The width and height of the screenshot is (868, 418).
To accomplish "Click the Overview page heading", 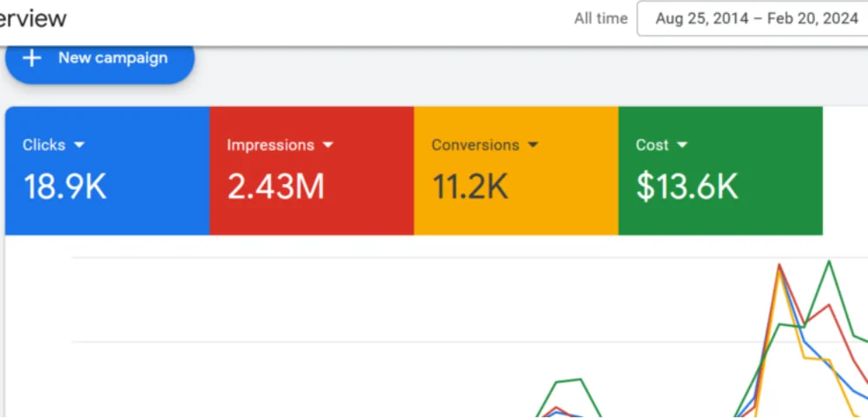I will click(33, 19).
